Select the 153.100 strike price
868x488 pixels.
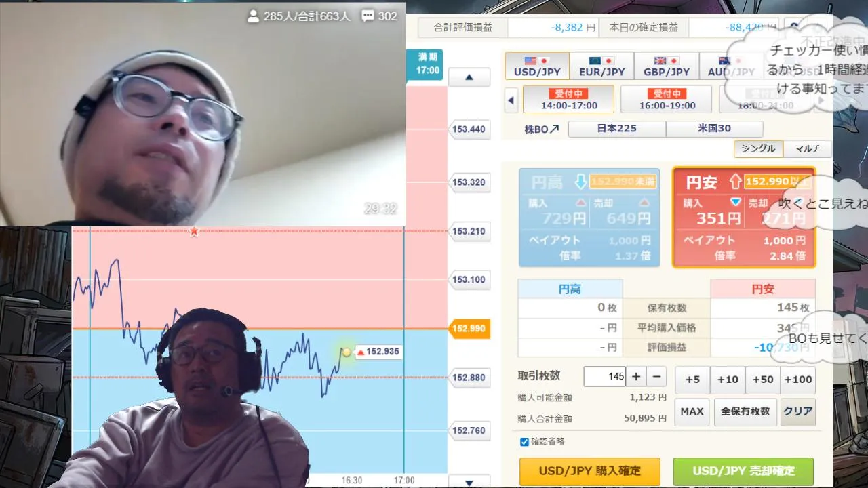tap(469, 279)
